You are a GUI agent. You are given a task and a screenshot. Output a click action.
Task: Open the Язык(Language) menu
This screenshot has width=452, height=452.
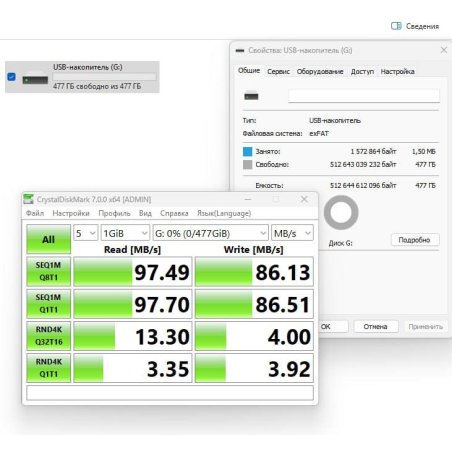click(x=224, y=213)
